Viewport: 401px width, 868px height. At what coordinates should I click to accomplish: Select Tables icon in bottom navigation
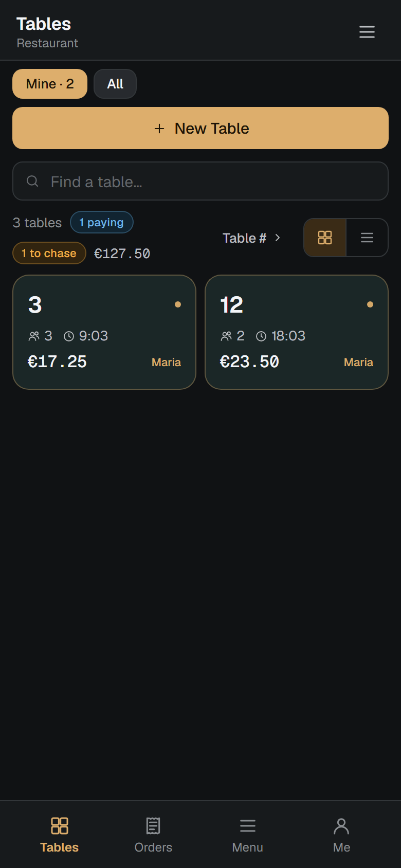(60, 826)
